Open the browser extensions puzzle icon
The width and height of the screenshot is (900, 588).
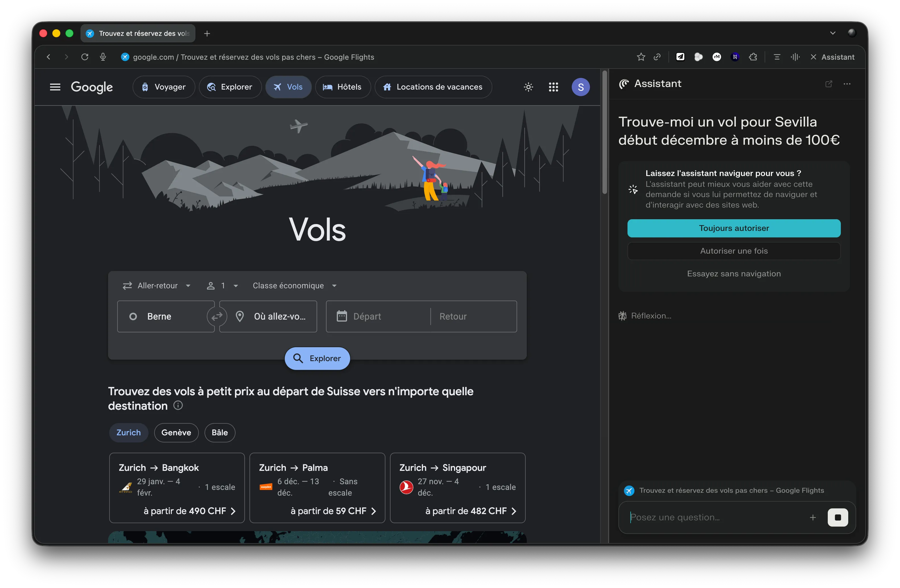[753, 57]
